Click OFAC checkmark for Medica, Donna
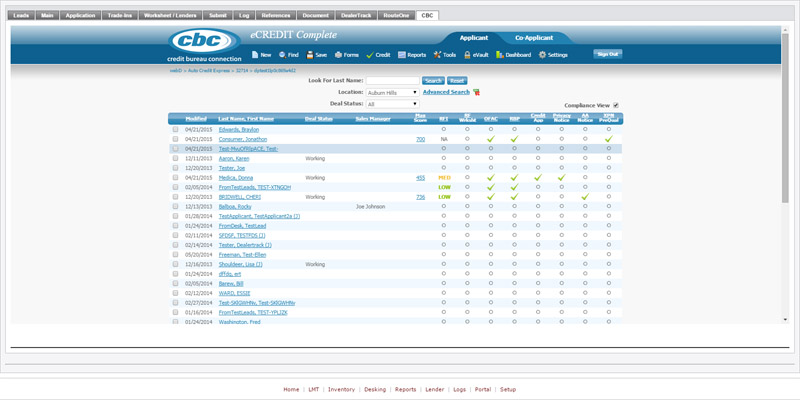This screenshot has width=800, height=400. [491, 178]
